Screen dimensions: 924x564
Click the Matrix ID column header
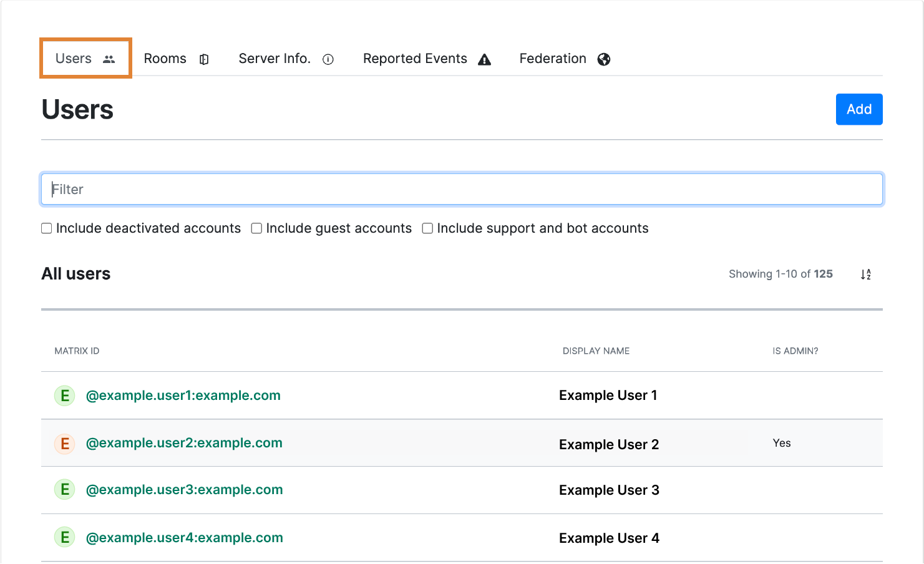77,351
